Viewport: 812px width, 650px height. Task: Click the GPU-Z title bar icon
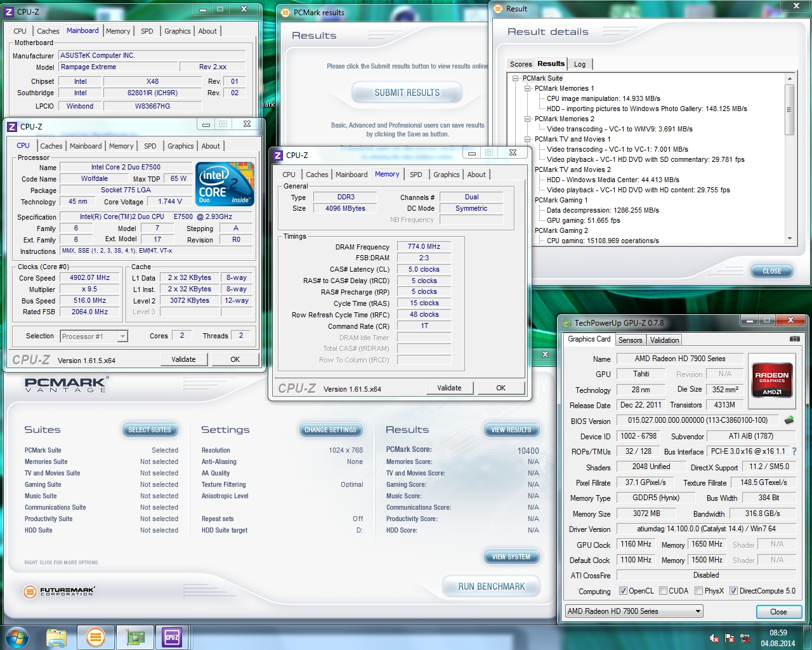coord(567,322)
